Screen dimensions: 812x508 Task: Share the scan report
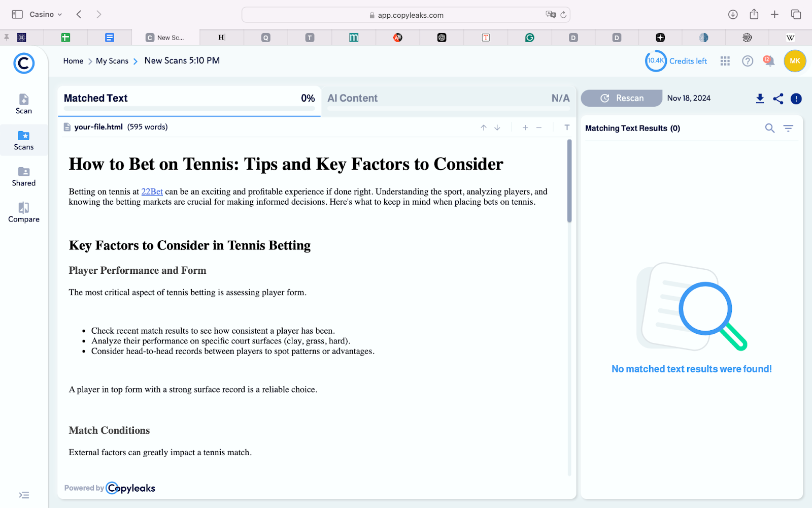coord(778,99)
